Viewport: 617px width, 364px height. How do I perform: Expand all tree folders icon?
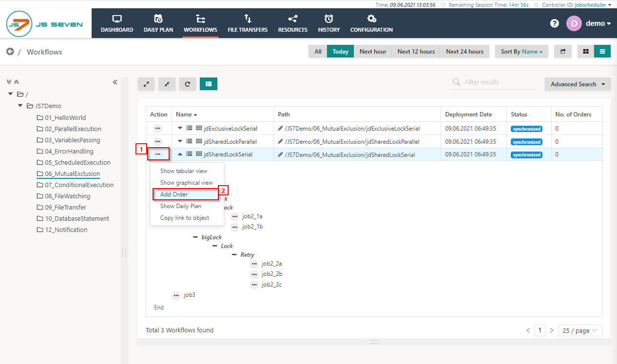click(9, 82)
